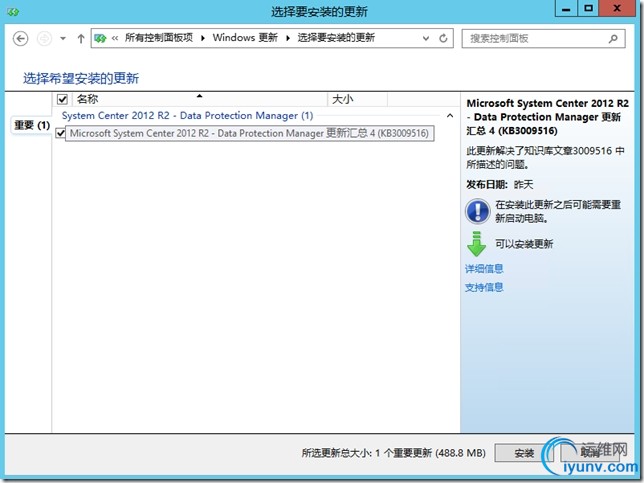The height and width of the screenshot is (483, 644).
Task: Minimize the window
Action: [566, 9]
